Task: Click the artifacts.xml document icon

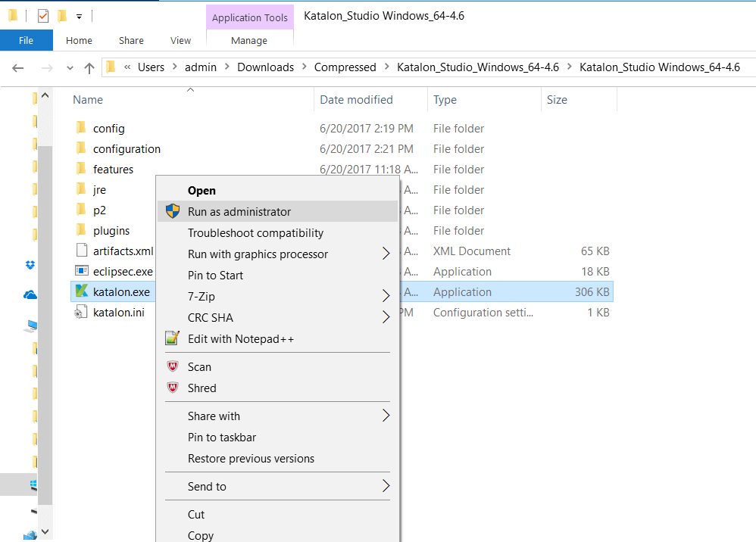Action: tap(82, 250)
